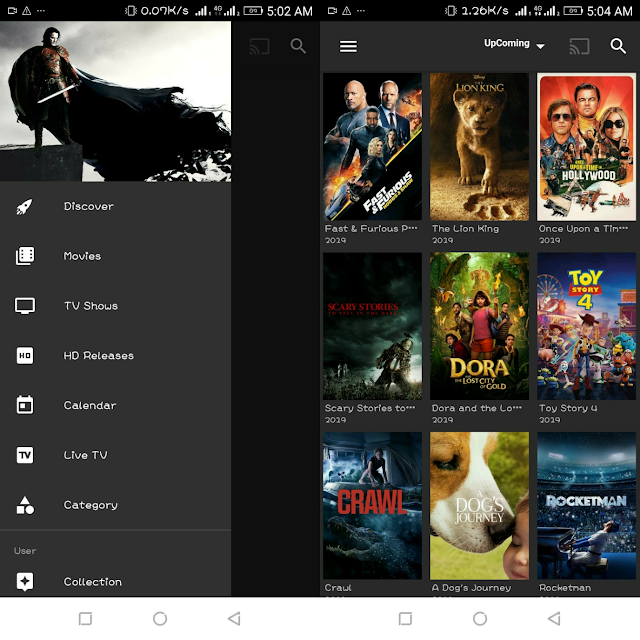Screen dimensions: 640x640
Task: Tap Android back button on left screen
Action: [x=234, y=618]
